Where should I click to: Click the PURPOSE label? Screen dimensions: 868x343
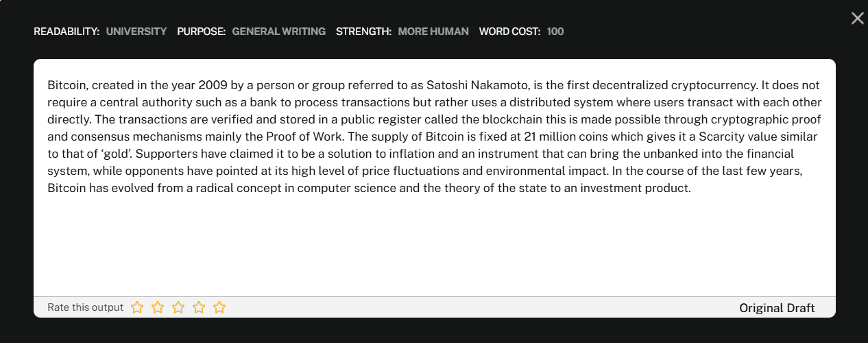202,32
